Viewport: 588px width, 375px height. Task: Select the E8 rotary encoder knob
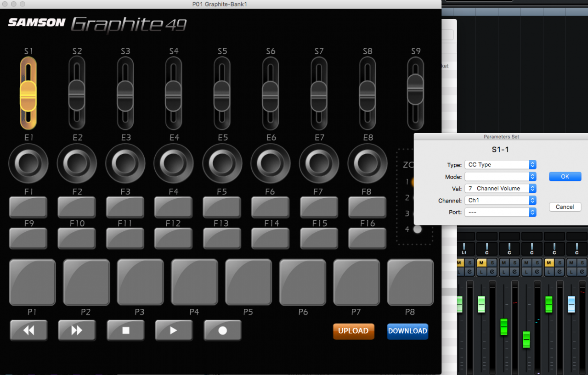click(367, 163)
